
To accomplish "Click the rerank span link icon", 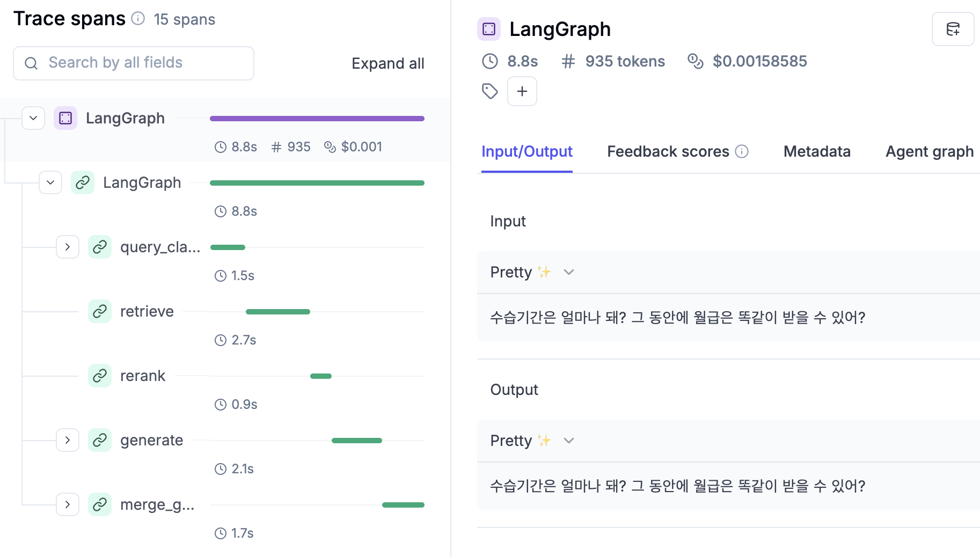I will click(x=100, y=376).
